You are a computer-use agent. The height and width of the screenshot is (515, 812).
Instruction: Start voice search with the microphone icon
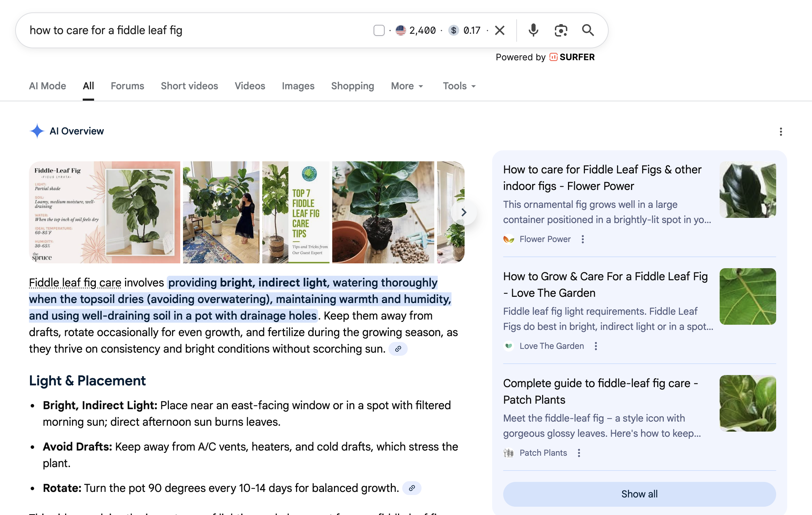[x=534, y=30]
